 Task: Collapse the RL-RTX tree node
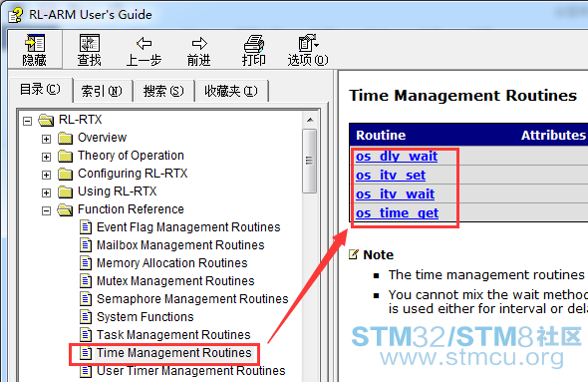click(x=27, y=122)
